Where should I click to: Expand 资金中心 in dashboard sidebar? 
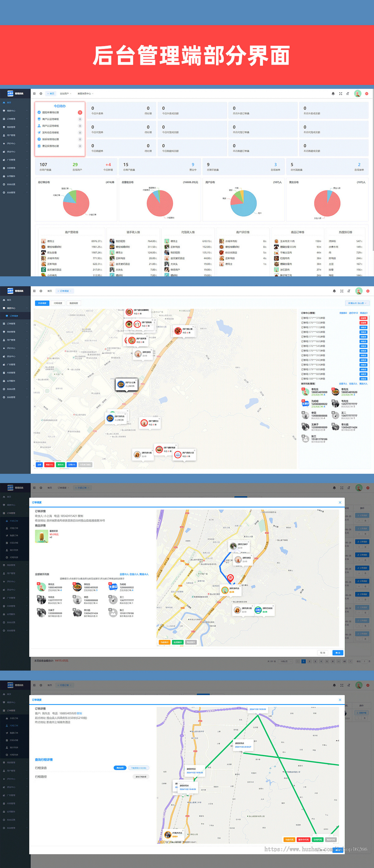[15, 152]
